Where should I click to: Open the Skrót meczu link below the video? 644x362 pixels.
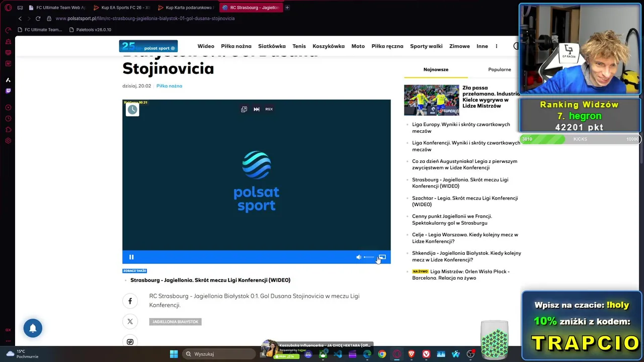210,280
